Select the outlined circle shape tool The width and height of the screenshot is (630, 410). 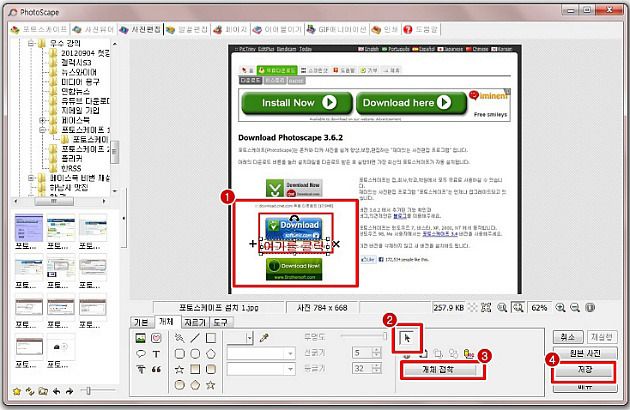[x=195, y=354]
